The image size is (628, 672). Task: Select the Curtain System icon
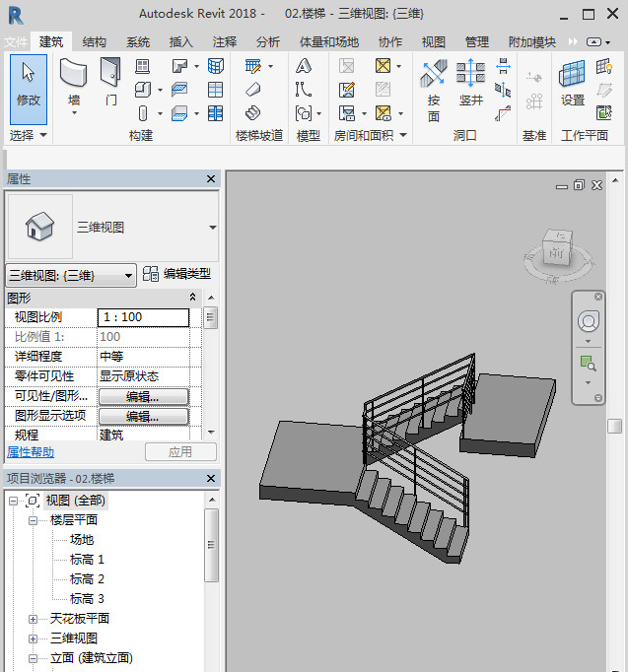(215, 66)
